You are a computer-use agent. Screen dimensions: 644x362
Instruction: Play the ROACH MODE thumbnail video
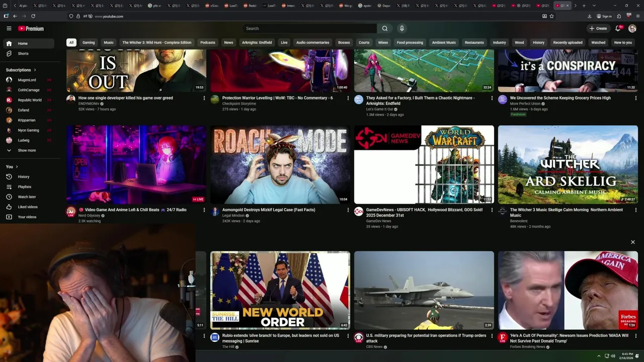pyautogui.click(x=280, y=164)
